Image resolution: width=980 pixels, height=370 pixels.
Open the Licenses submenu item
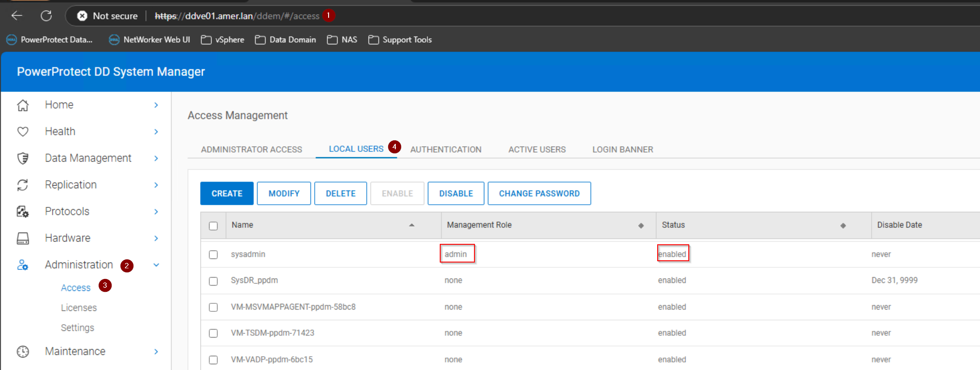79,308
